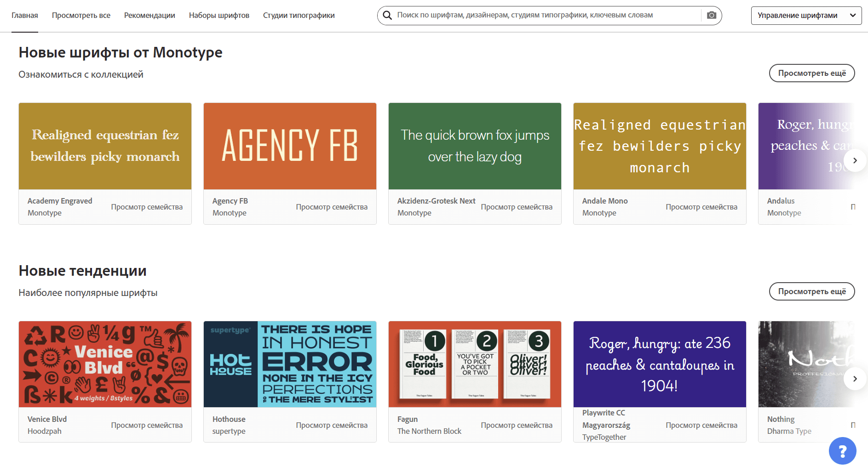Screen dimensions: 868x466
Task: Click the font search input field
Action: point(547,15)
